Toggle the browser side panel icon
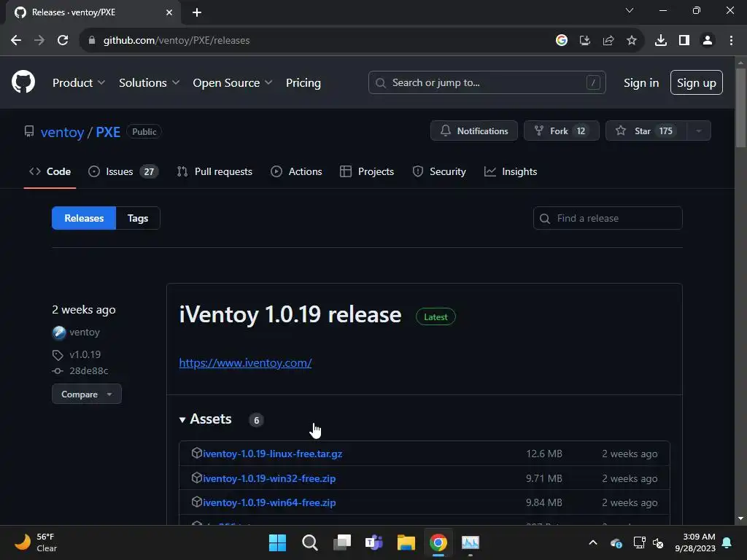 tap(684, 41)
